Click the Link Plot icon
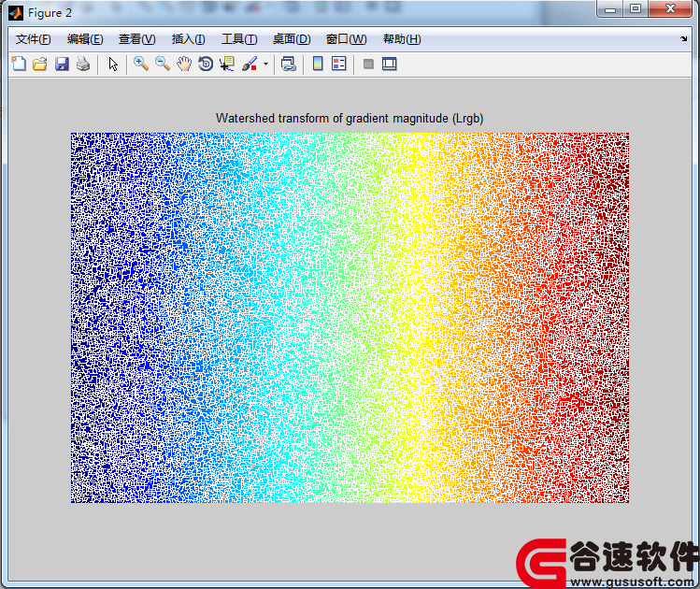Screen dimensions: 700x589 point(289,64)
